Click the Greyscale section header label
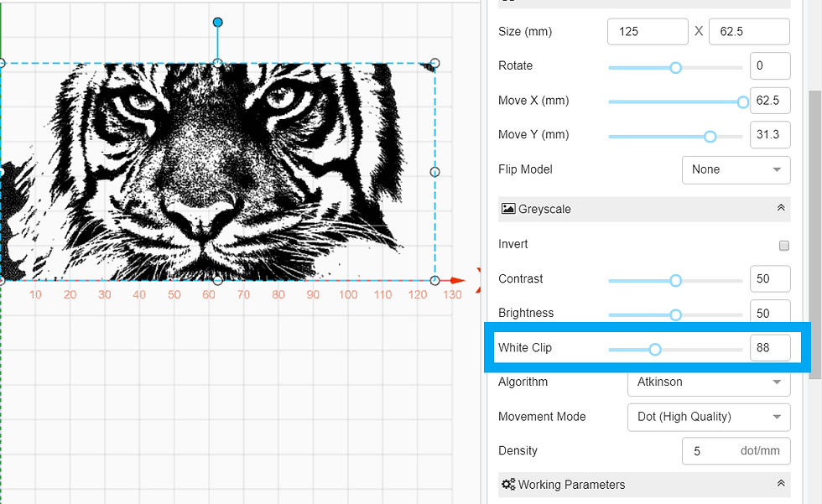822x504 pixels. 544,209
